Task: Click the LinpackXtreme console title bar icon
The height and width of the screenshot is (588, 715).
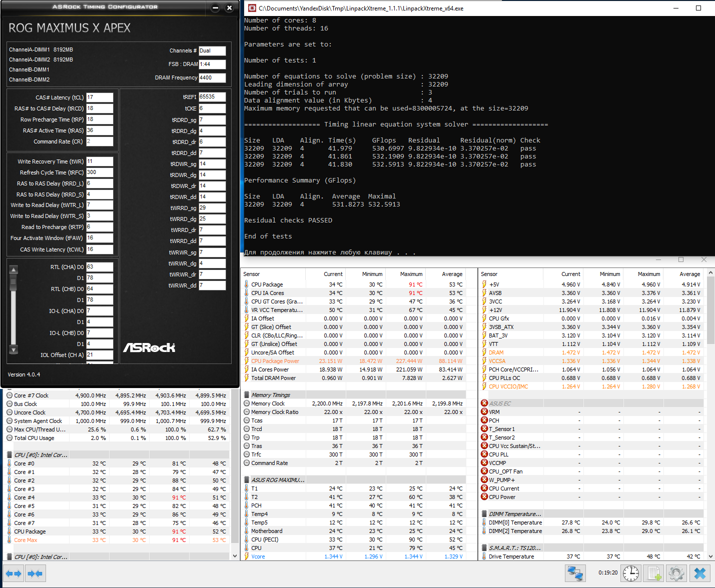Action: 253,8
